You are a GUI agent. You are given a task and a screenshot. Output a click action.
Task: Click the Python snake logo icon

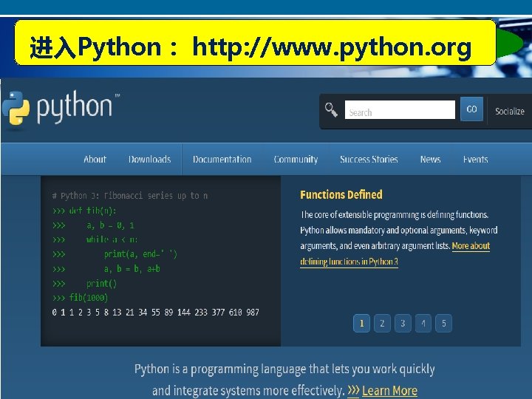(x=16, y=108)
